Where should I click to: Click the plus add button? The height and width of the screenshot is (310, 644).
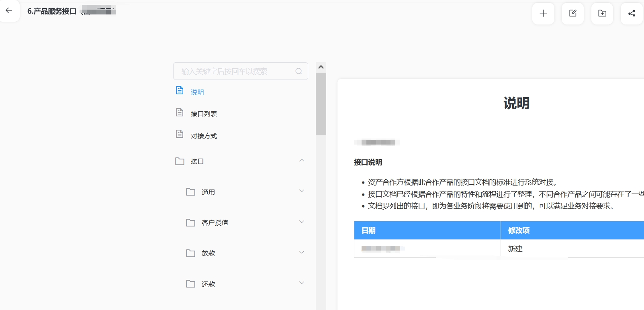pos(543,13)
